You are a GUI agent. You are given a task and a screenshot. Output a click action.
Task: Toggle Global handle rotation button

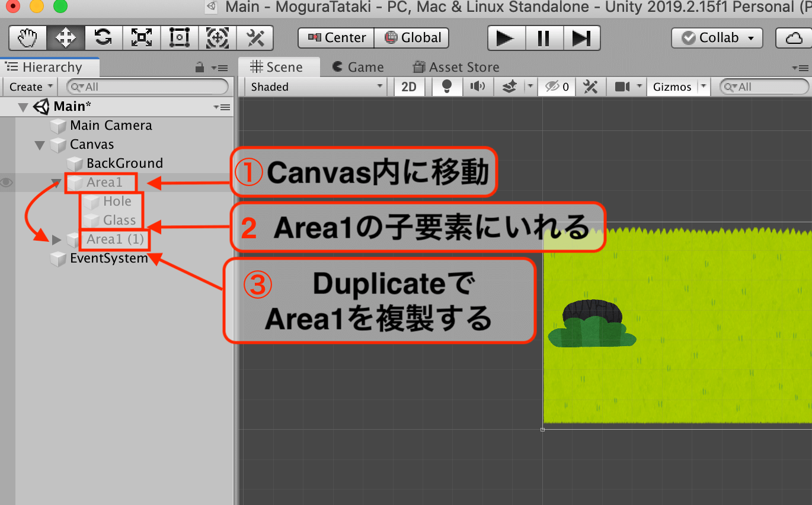point(412,38)
